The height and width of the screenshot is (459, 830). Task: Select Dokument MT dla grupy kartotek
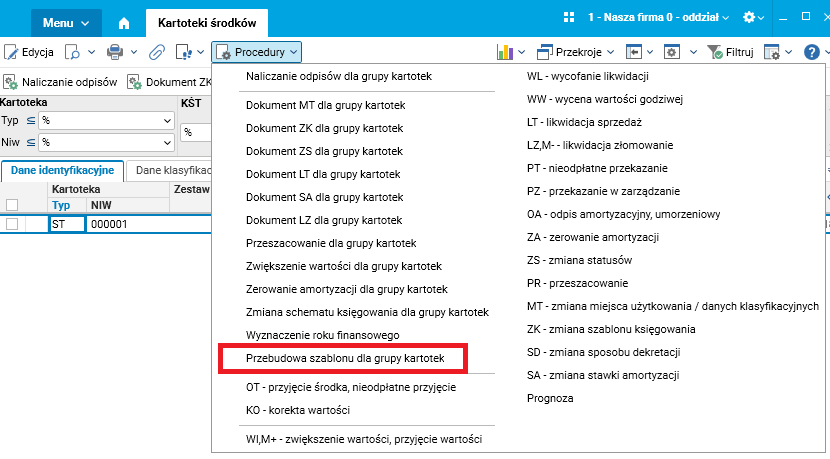[x=326, y=105]
